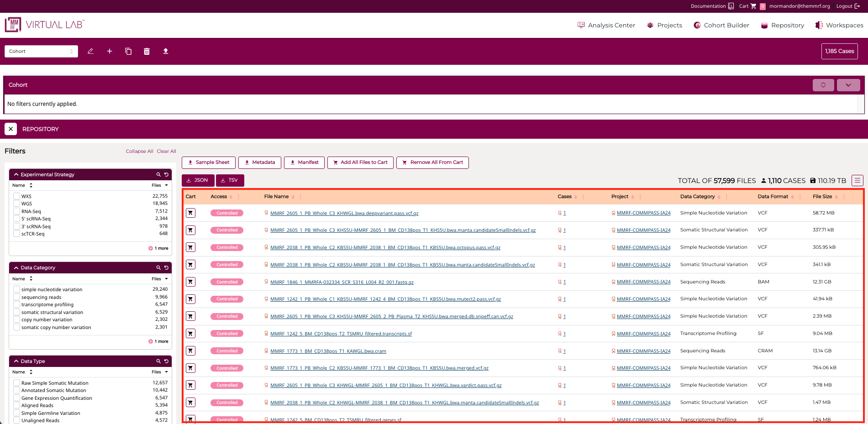Search within Experimental Strategy filter
This screenshot has height=424, width=868.
click(158, 174)
